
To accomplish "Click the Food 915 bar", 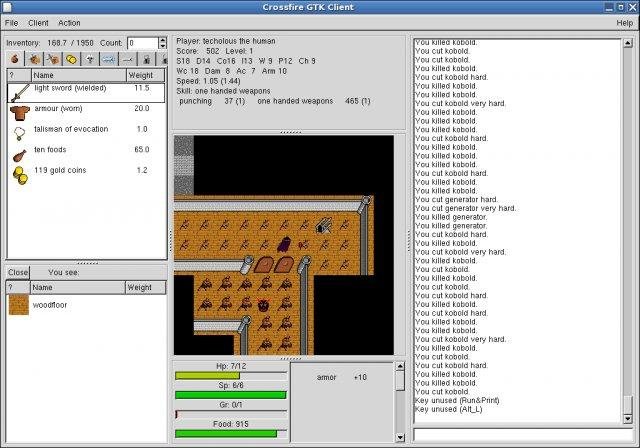I will tap(231, 433).
